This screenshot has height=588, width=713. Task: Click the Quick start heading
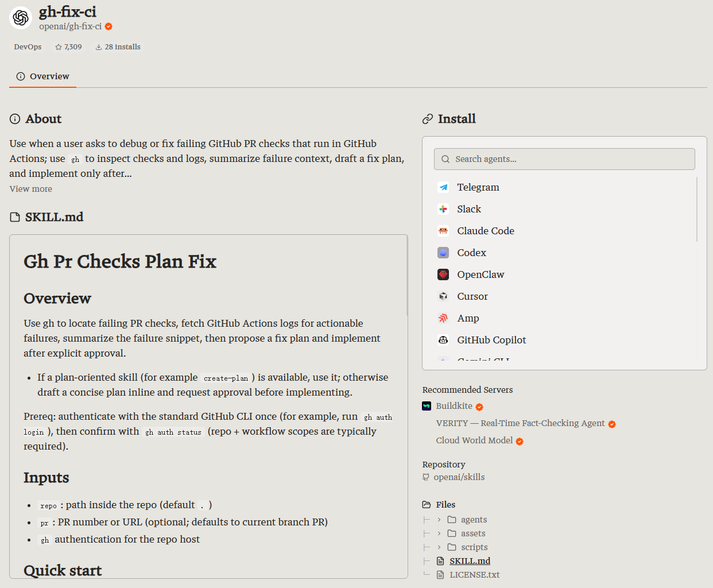coord(63,570)
